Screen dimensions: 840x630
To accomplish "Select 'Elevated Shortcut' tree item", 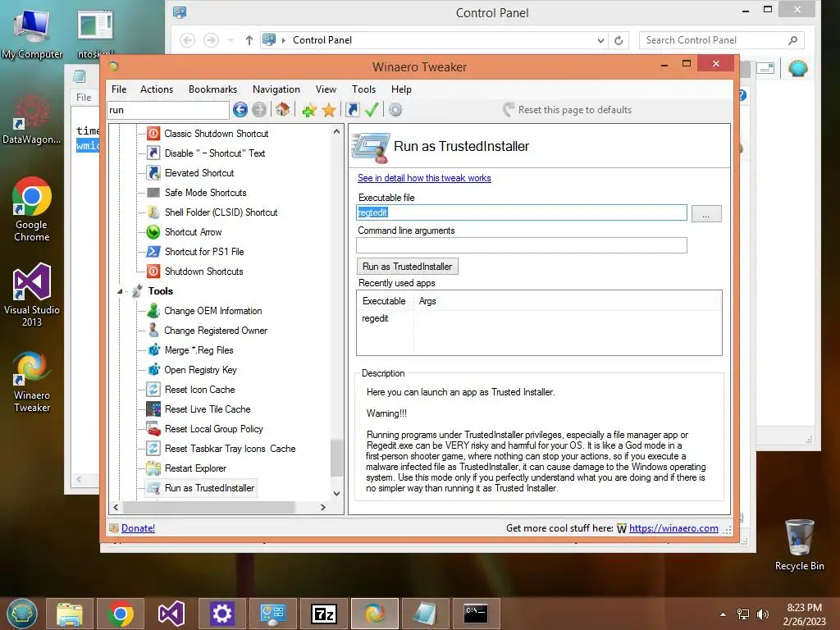I will point(199,173).
